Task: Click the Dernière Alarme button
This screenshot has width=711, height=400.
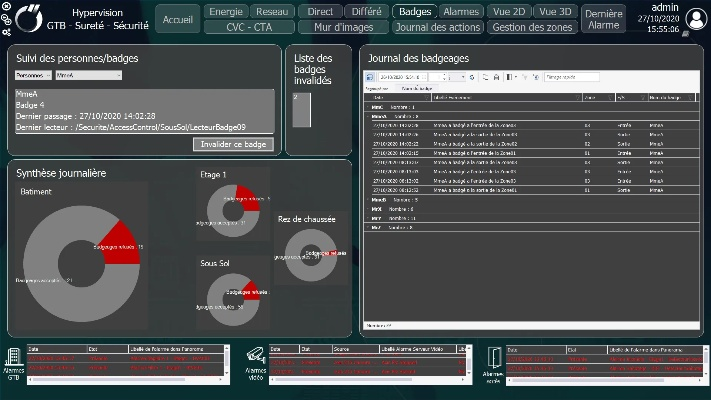Action: 603,19
